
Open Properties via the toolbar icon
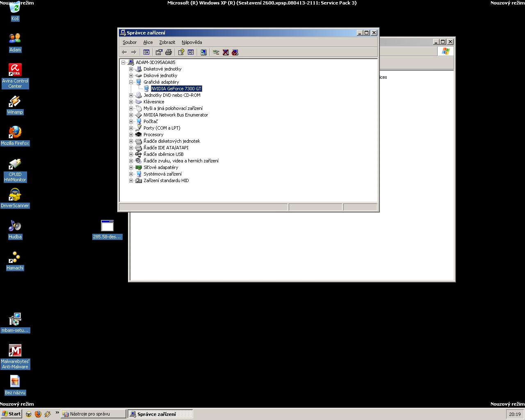point(159,52)
